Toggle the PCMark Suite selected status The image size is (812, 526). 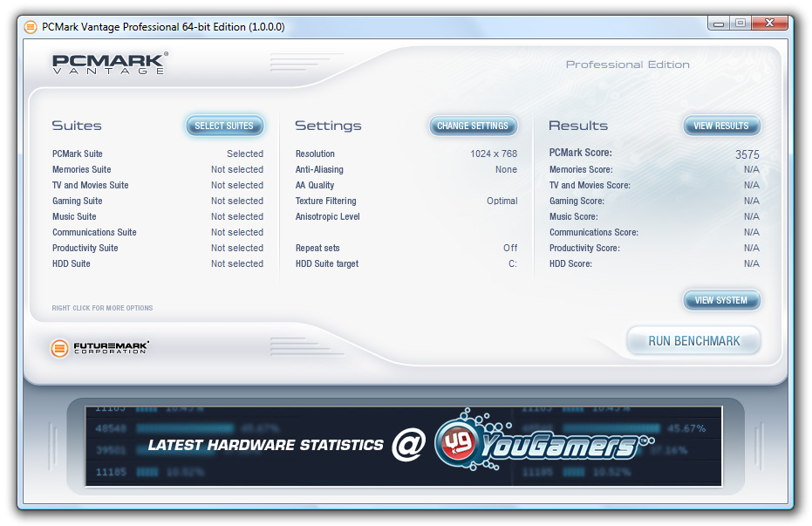coord(244,154)
